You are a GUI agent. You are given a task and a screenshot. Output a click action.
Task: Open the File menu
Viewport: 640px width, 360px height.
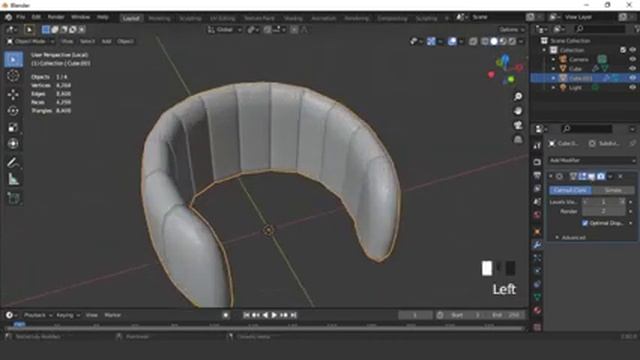tap(20, 17)
